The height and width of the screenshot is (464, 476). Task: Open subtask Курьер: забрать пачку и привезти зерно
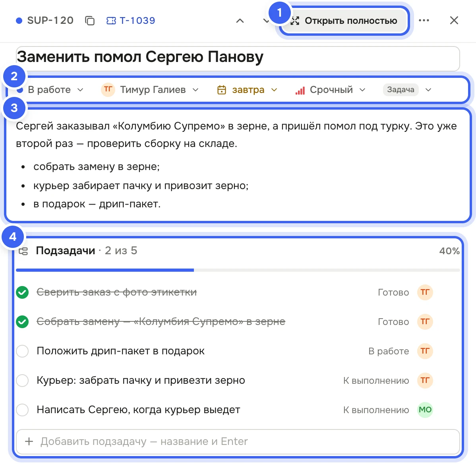click(x=141, y=380)
